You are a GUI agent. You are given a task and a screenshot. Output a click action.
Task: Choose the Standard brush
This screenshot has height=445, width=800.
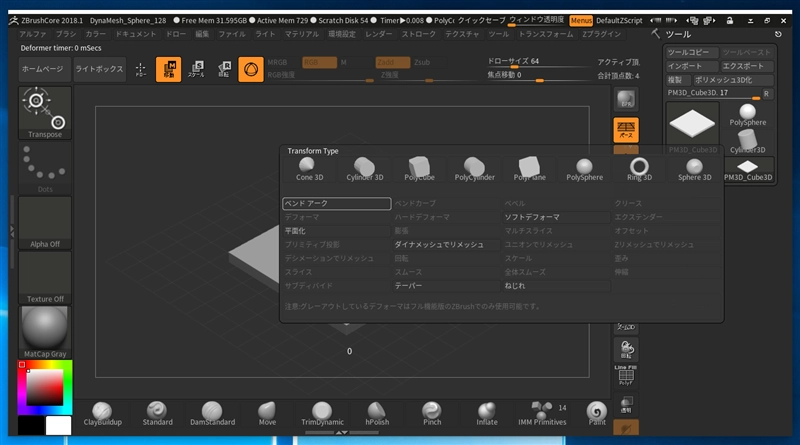(157, 414)
